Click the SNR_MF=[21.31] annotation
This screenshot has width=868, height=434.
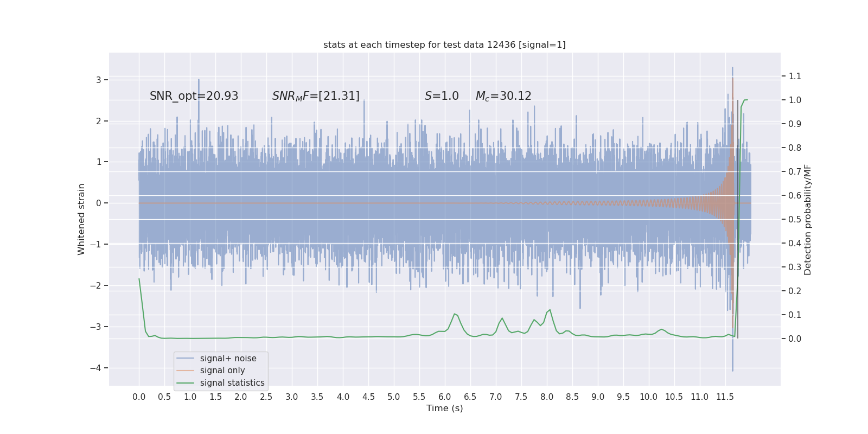[x=316, y=96]
